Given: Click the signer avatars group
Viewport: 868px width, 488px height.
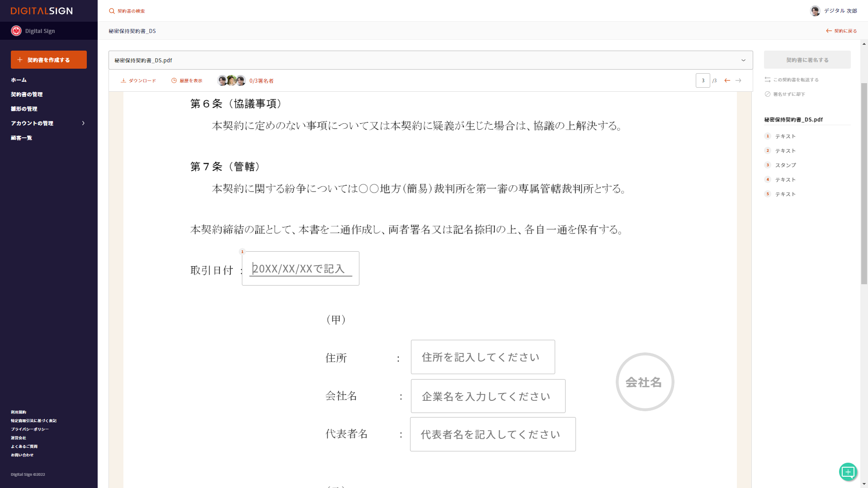Looking at the screenshot, I should (x=231, y=80).
